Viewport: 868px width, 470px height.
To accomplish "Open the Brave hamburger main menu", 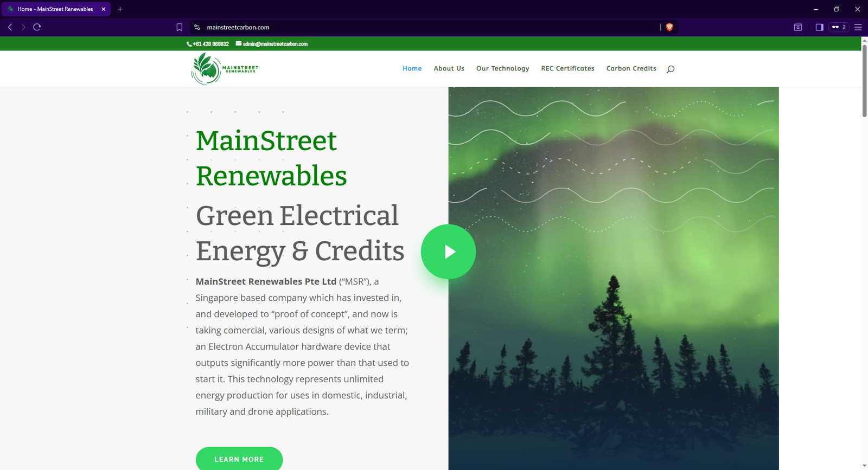I will 858,27.
